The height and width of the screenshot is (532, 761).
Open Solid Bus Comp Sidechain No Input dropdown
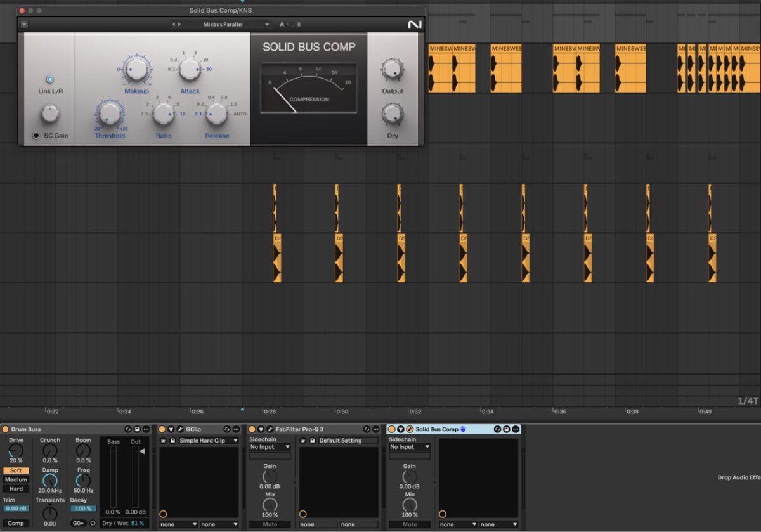(x=409, y=447)
